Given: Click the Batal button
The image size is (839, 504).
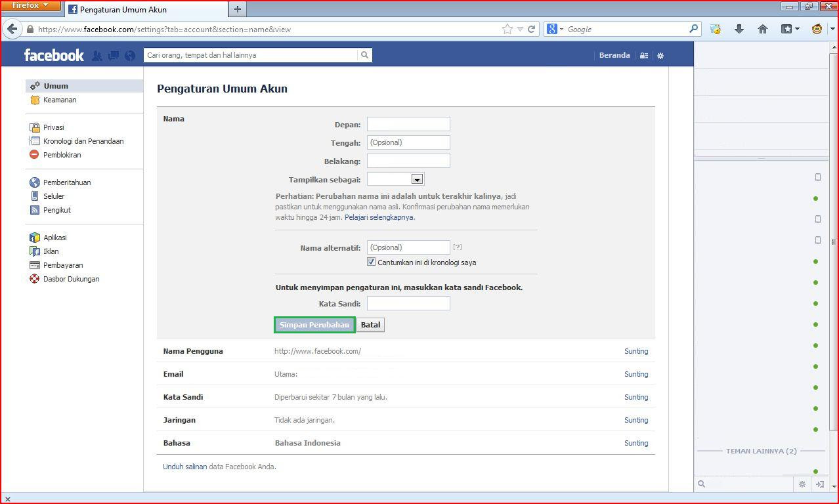Looking at the screenshot, I should coord(370,325).
